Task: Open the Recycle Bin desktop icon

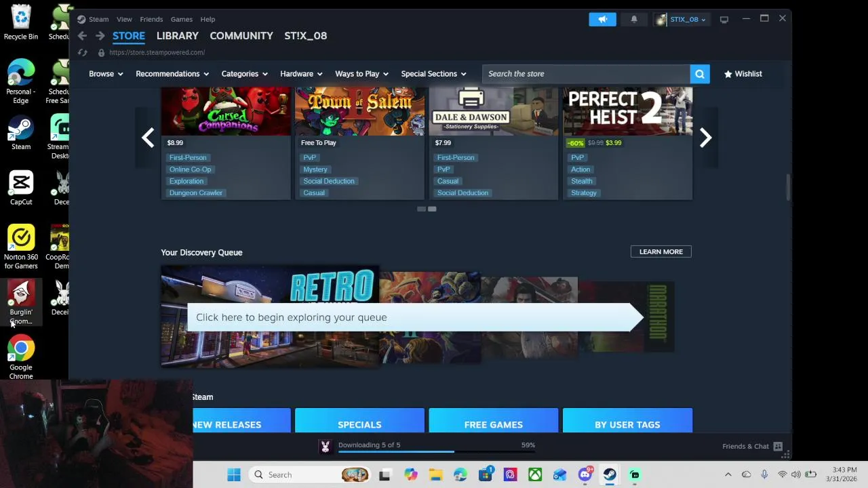Action: click(x=21, y=22)
